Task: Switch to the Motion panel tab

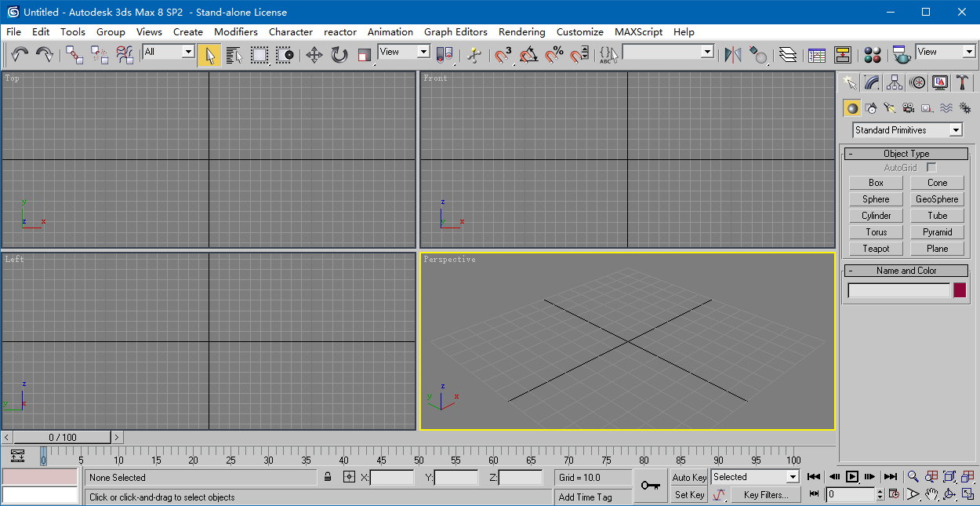Action: pyautogui.click(x=917, y=82)
